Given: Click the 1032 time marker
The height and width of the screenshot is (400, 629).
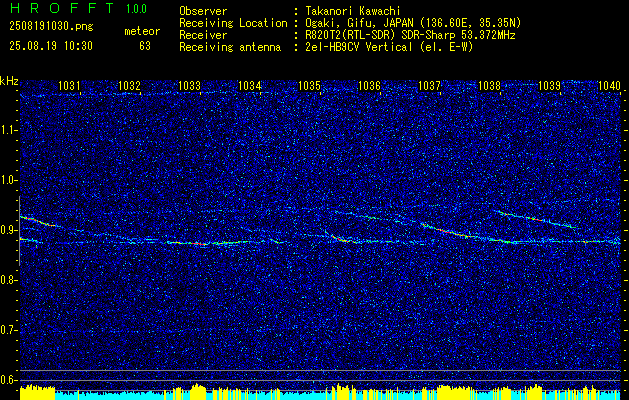Looking at the screenshot, I should pyautogui.click(x=130, y=85).
